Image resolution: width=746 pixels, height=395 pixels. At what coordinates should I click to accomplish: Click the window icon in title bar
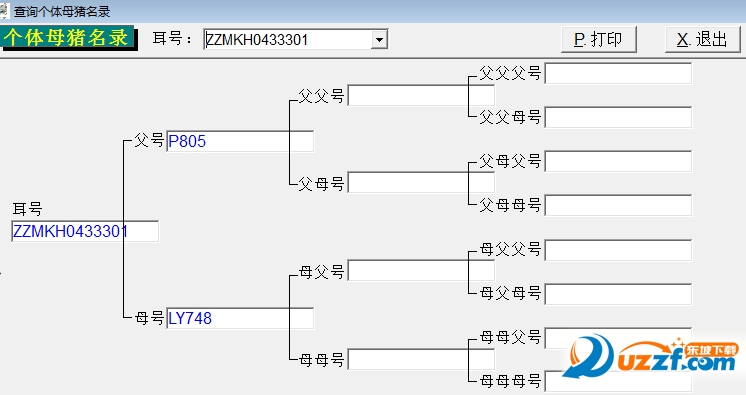pos(4,10)
